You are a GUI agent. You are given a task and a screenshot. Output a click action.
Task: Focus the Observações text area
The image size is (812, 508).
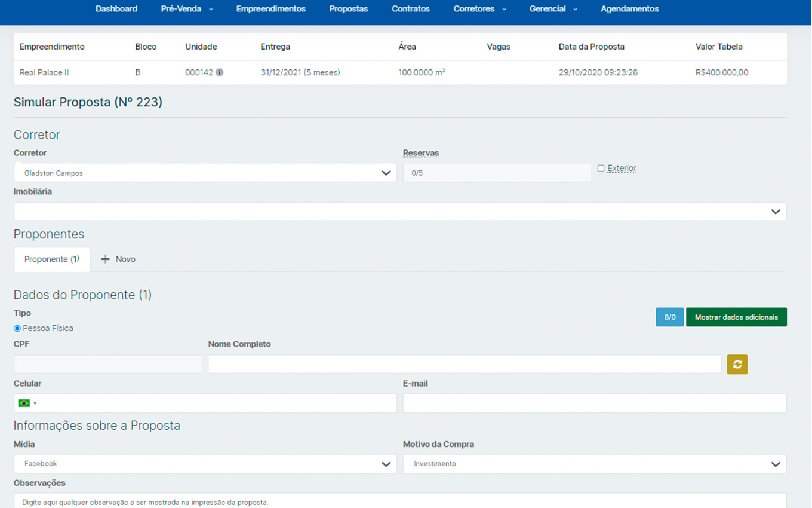[x=399, y=501]
